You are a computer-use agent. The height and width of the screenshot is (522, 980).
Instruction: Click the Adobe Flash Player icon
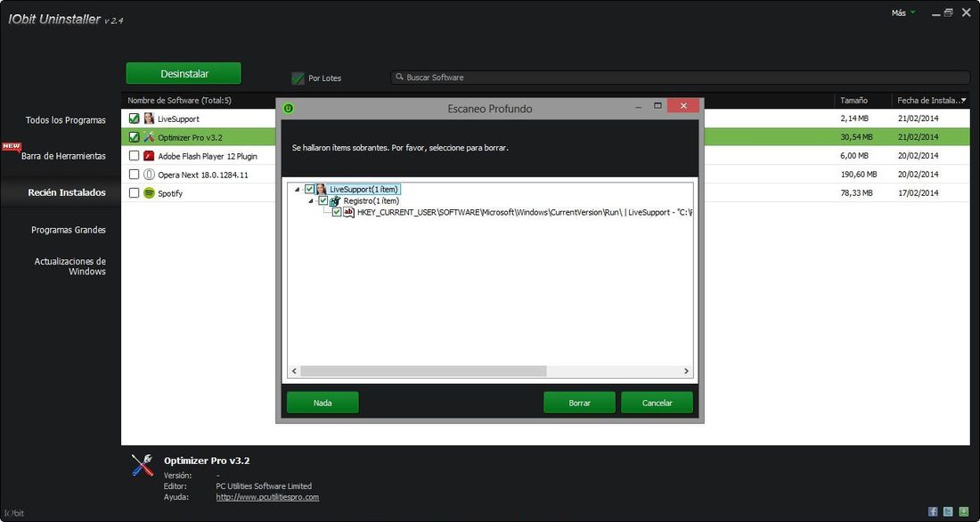[x=149, y=156]
